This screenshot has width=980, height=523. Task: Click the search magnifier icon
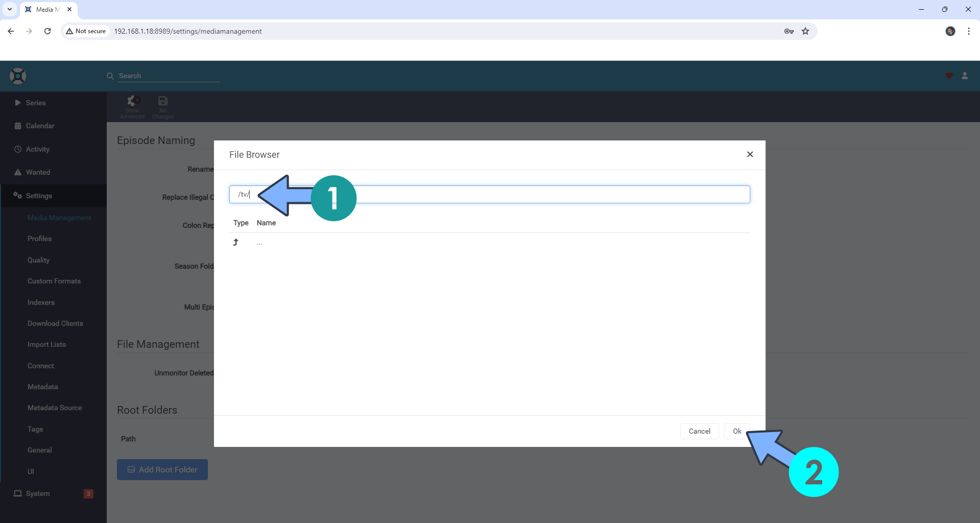110,76
